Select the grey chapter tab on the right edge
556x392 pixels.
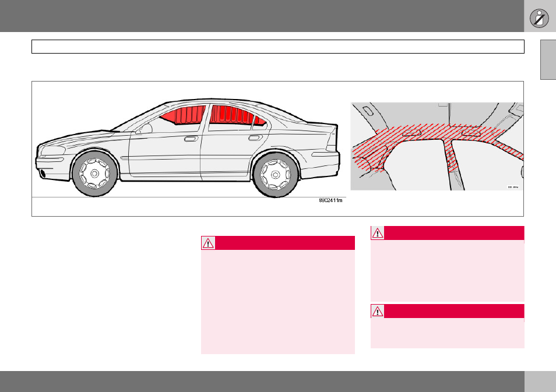[548, 59]
